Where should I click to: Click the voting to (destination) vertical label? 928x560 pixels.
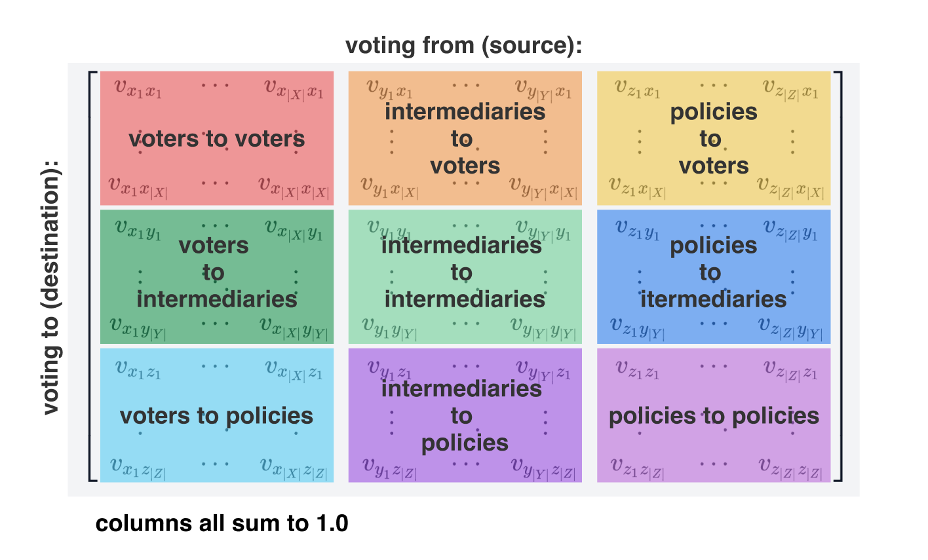50,286
